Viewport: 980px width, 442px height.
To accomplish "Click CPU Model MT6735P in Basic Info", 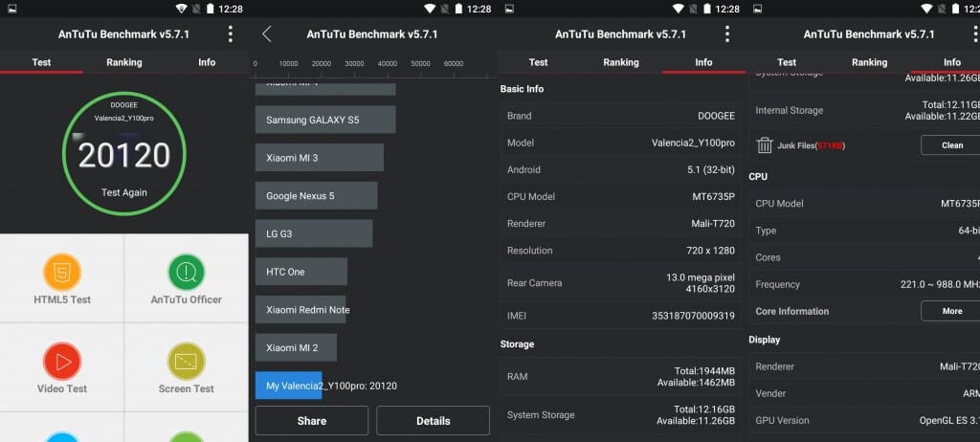I will (621, 196).
